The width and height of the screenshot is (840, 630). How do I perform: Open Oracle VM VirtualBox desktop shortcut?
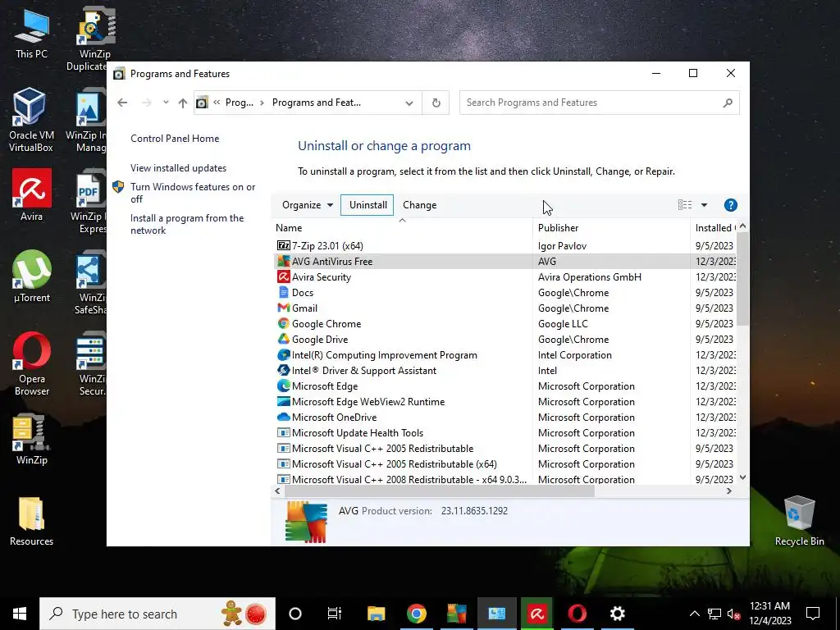click(x=30, y=120)
